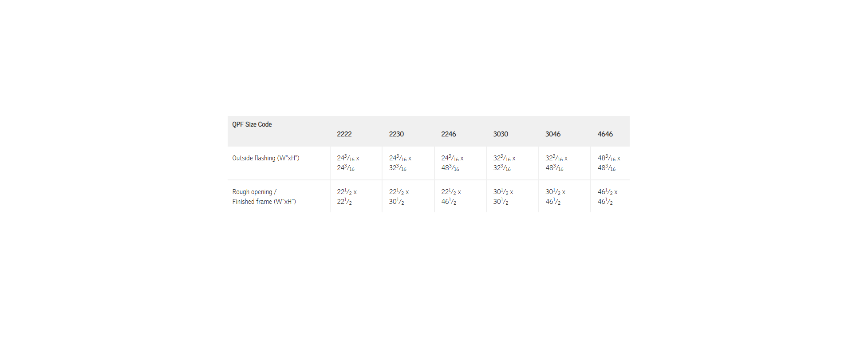This screenshot has width=868, height=338.
Task: Select the 3046 size code column header
Action: tap(552, 134)
